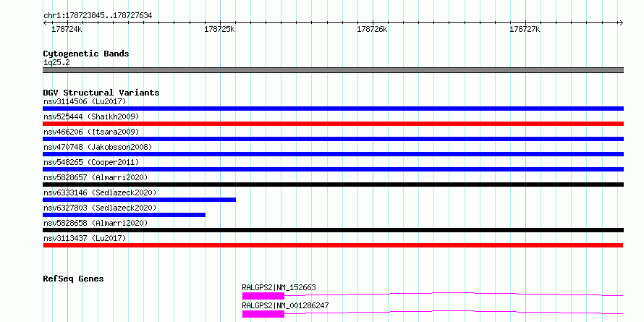Select the nsv5828658 (Almarri2020) black bar
The image size is (644, 322).
tap(333, 230)
